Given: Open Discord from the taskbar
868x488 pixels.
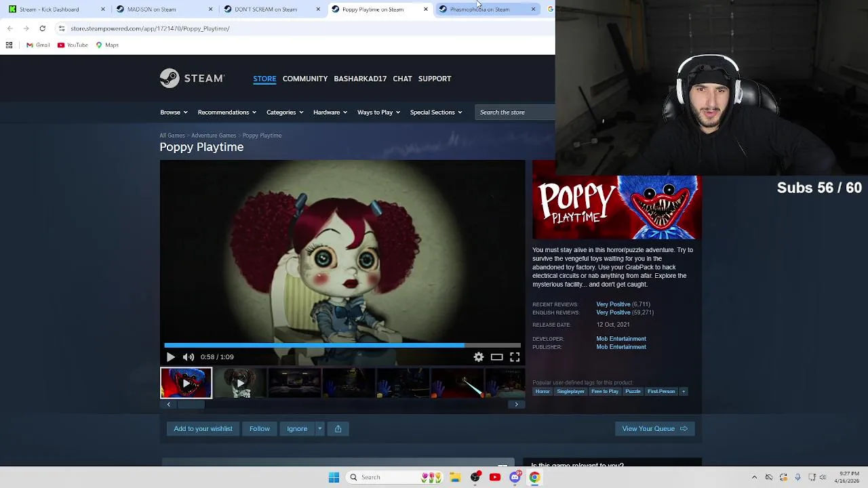Looking at the screenshot, I should 515,477.
